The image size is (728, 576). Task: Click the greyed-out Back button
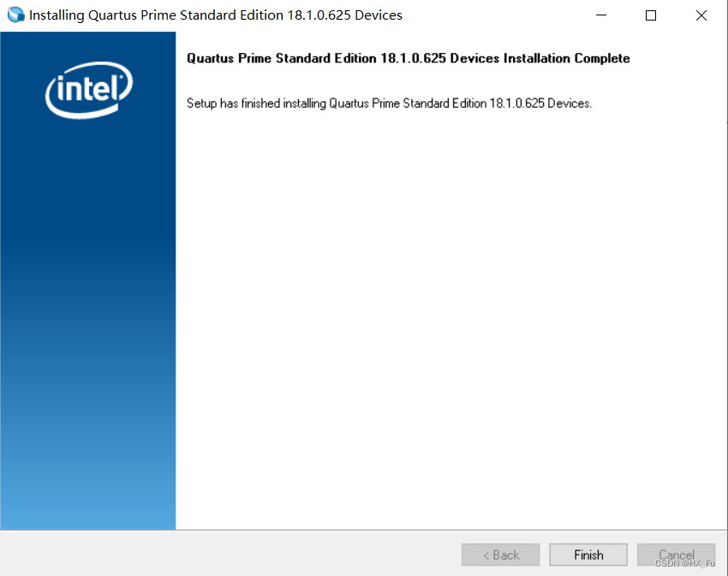(500, 555)
